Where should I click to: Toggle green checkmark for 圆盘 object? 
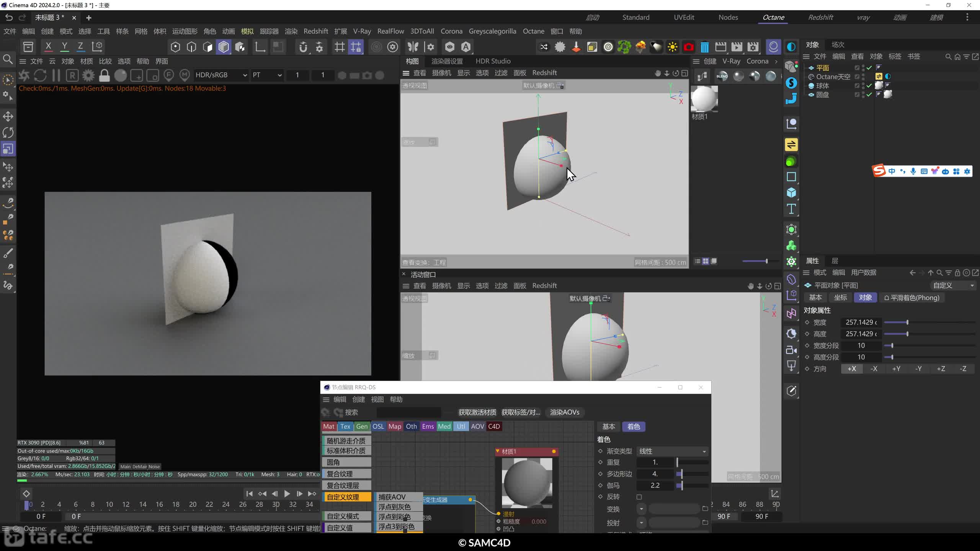point(869,95)
